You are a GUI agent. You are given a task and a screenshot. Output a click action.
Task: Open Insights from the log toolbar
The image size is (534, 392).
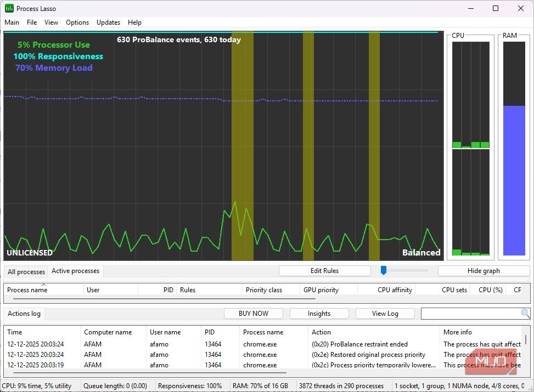319,314
